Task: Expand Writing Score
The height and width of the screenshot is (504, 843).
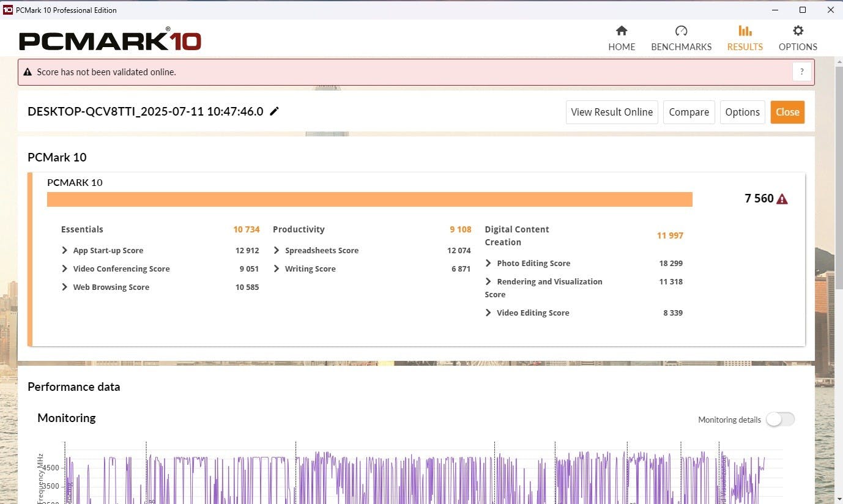Action: point(277,269)
